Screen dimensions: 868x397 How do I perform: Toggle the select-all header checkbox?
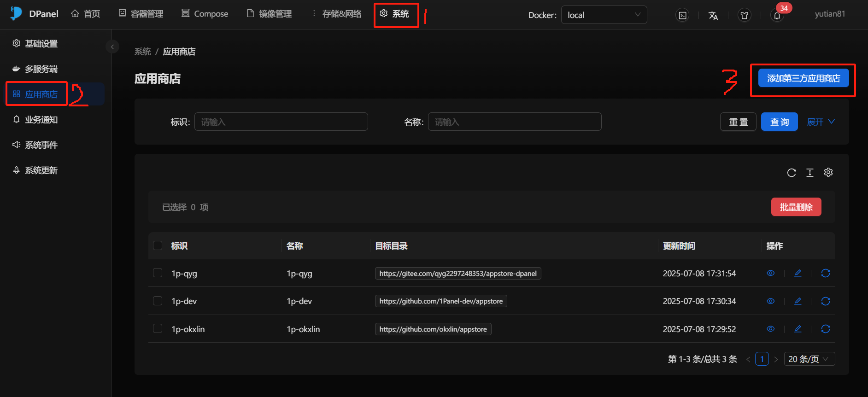[158, 245]
